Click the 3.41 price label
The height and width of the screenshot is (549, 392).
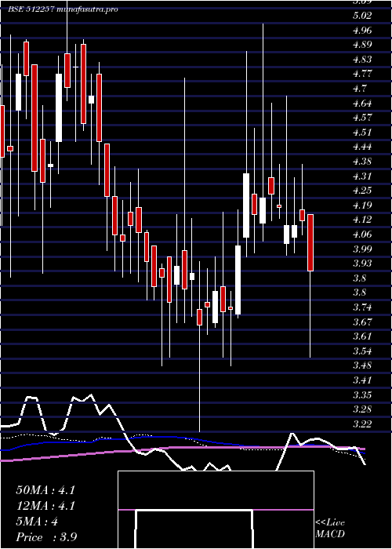coord(362,380)
